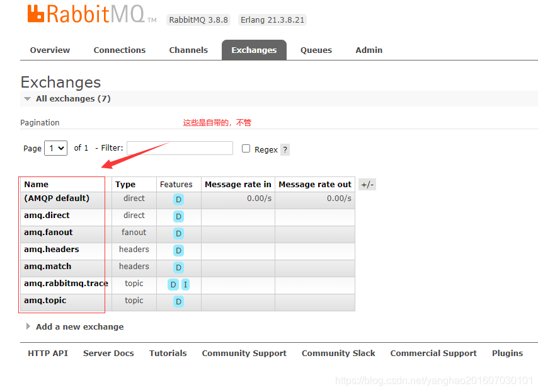Enable the Regex checkbox
The image size is (538, 392).
[x=246, y=148]
